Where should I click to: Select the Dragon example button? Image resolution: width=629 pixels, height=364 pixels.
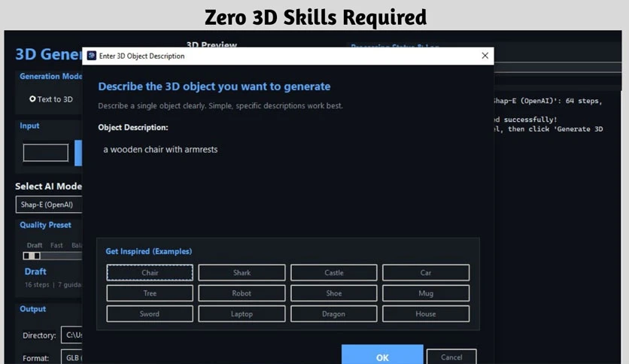334,314
